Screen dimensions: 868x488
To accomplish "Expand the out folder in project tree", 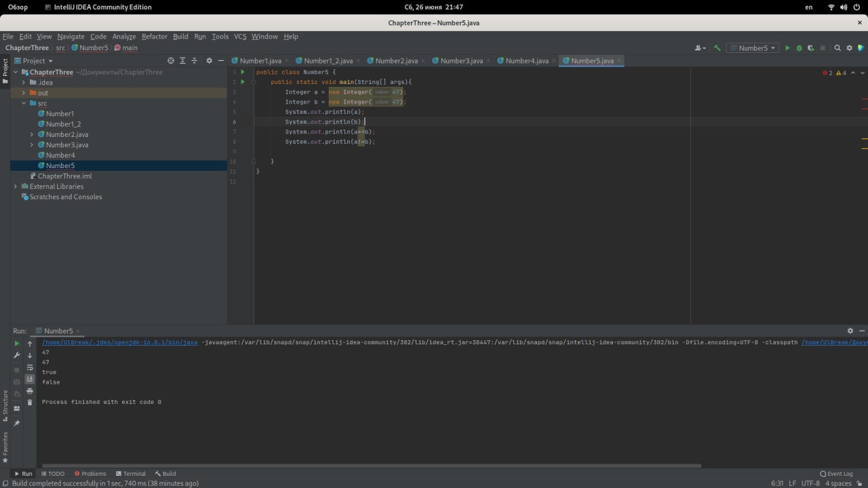I will (x=23, y=93).
